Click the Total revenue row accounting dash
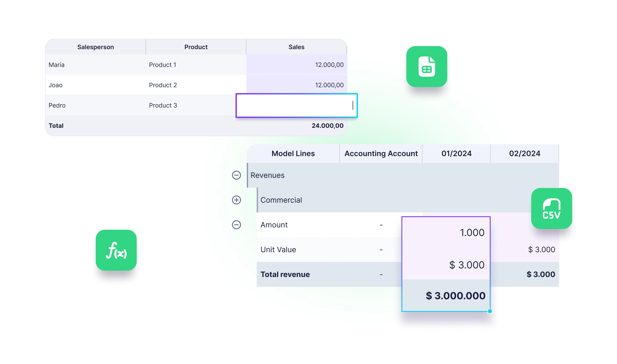The image size is (617, 364). [x=381, y=274]
